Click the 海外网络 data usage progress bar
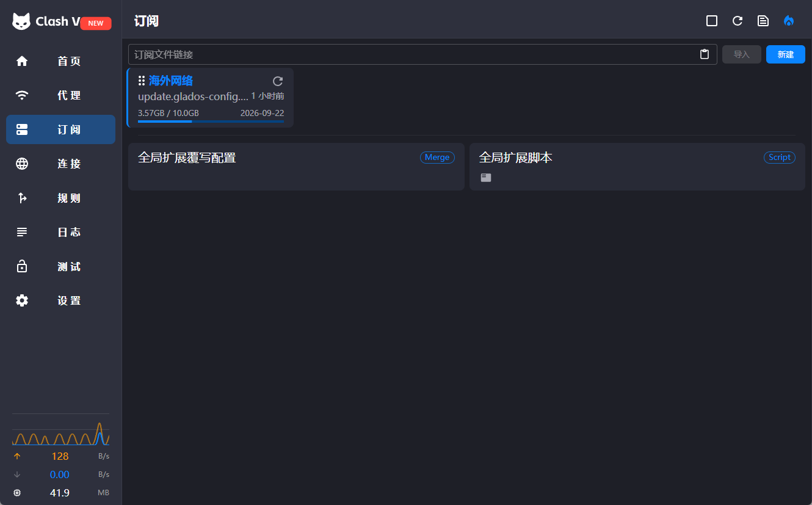The image size is (812, 505). [211, 122]
